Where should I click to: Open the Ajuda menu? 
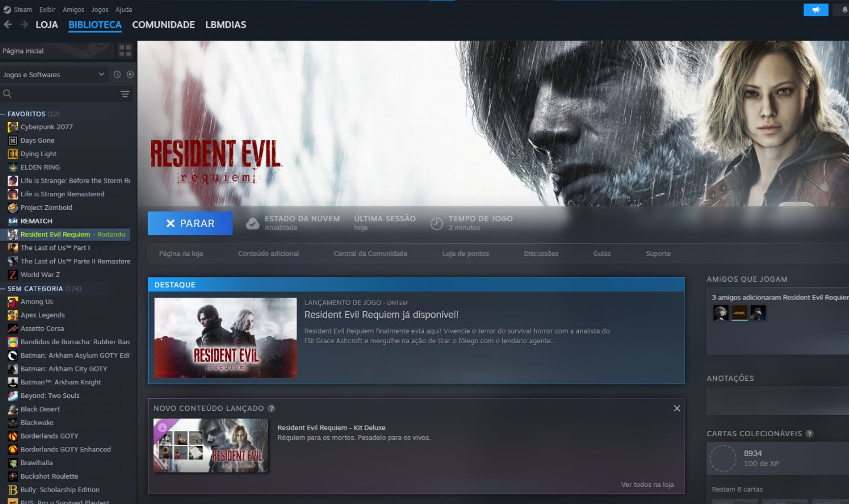click(124, 9)
